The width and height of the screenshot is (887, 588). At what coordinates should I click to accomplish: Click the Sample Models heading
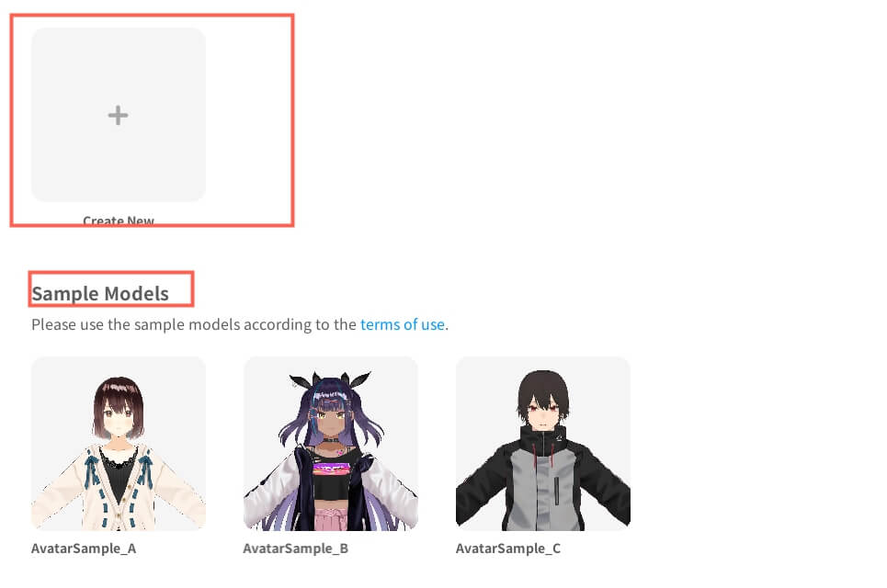coord(100,293)
